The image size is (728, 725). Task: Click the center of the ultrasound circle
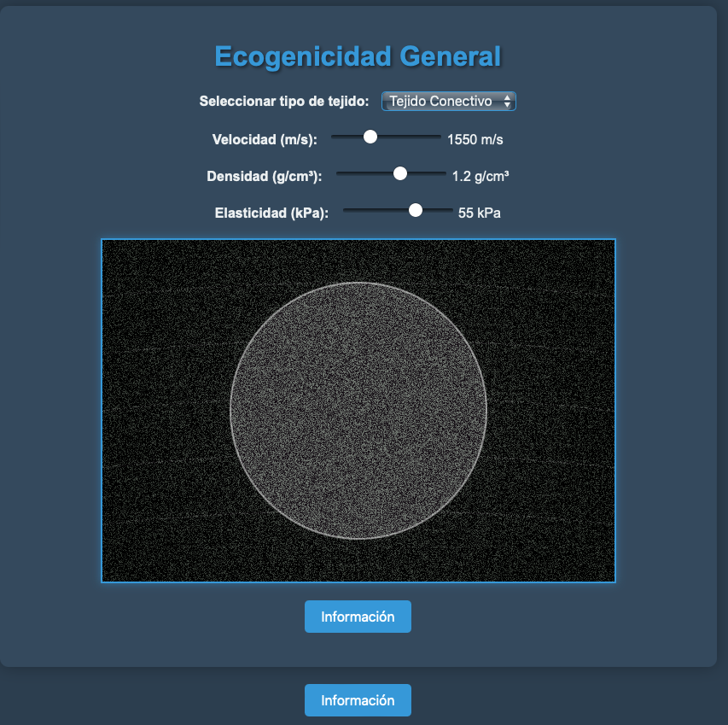(358, 411)
